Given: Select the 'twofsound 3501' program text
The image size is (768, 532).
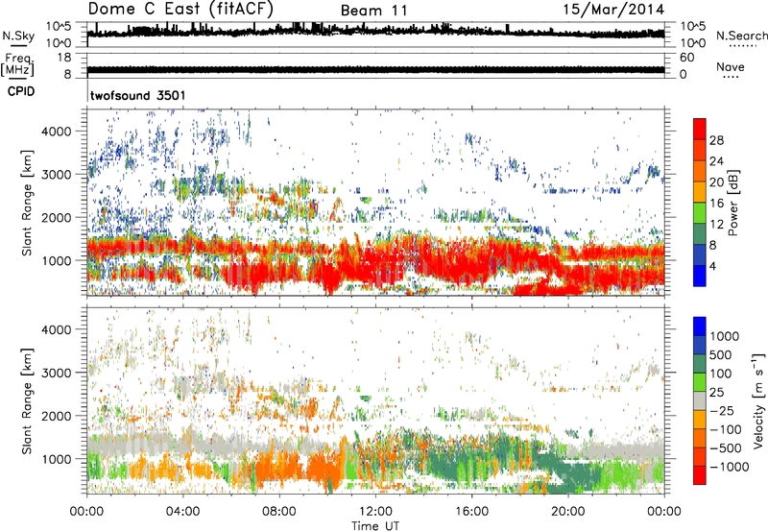Looking at the screenshot, I should pyautogui.click(x=137, y=95).
